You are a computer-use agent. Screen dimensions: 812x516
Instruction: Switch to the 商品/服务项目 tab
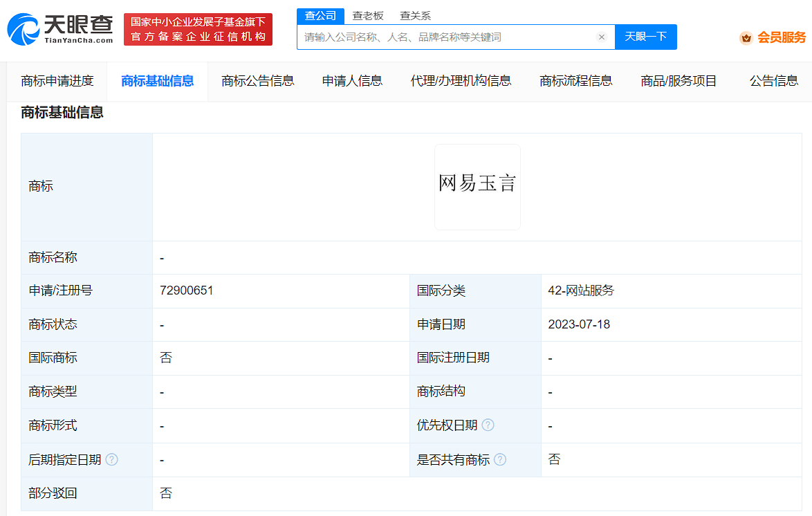tap(678, 81)
